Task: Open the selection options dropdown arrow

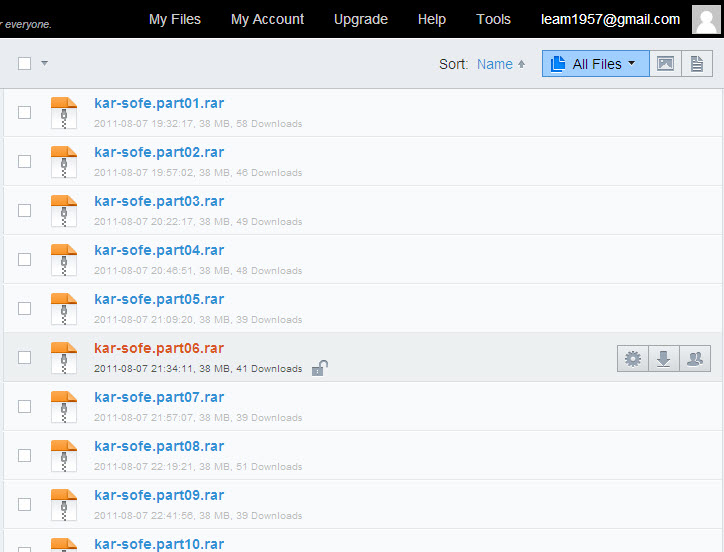Action: pos(44,63)
